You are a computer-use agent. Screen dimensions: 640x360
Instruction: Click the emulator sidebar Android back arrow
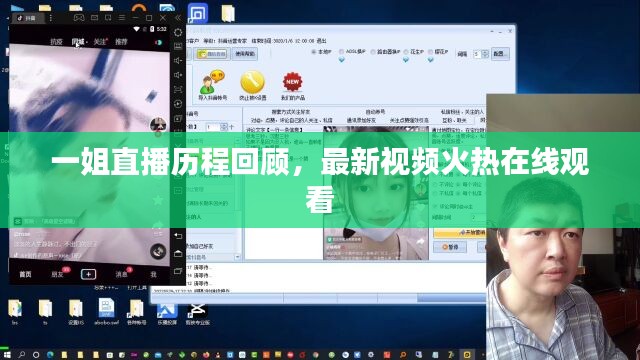click(x=178, y=236)
